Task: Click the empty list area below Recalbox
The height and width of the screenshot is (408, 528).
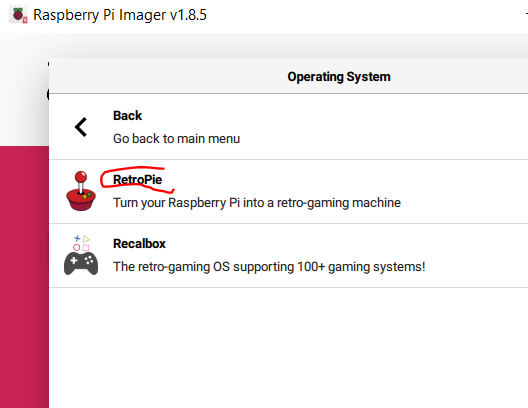Action: point(288,348)
